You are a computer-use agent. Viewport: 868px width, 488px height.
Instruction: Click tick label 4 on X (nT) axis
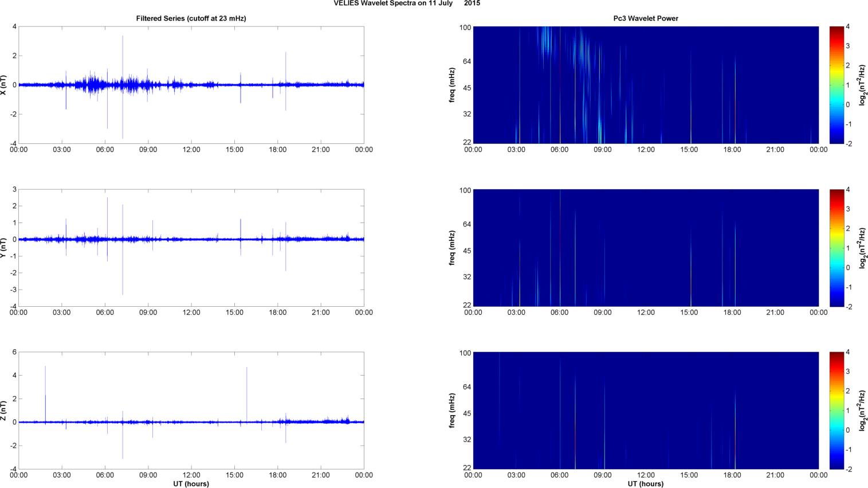click(x=14, y=26)
